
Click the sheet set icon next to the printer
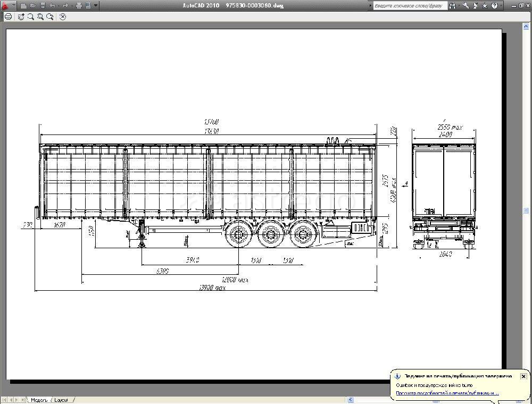88,5
